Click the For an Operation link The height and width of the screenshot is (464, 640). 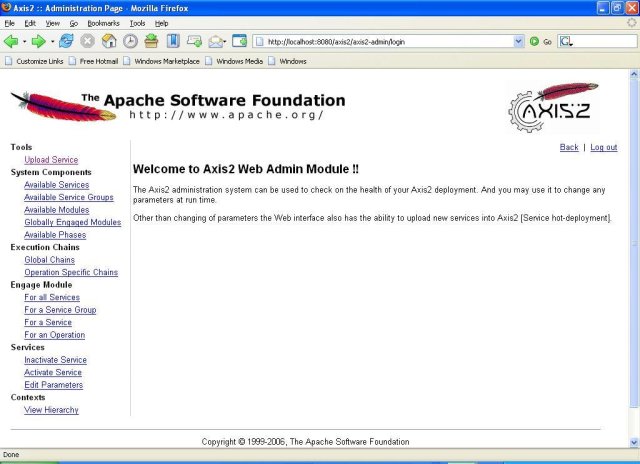click(55, 335)
